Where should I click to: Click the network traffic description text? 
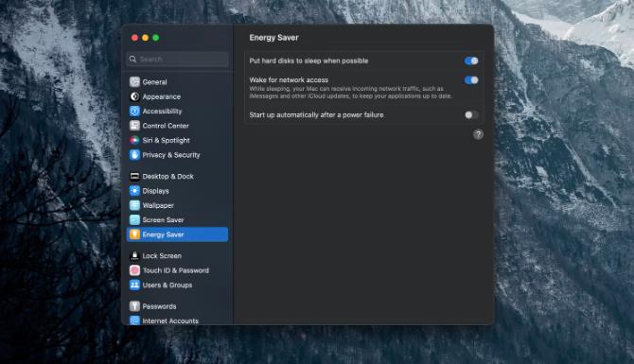[x=350, y=93]
